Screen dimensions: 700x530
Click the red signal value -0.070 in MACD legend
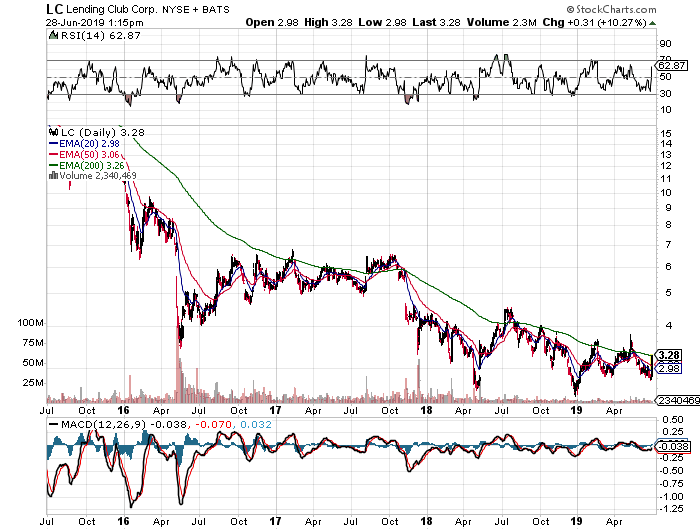pos(214,424)
